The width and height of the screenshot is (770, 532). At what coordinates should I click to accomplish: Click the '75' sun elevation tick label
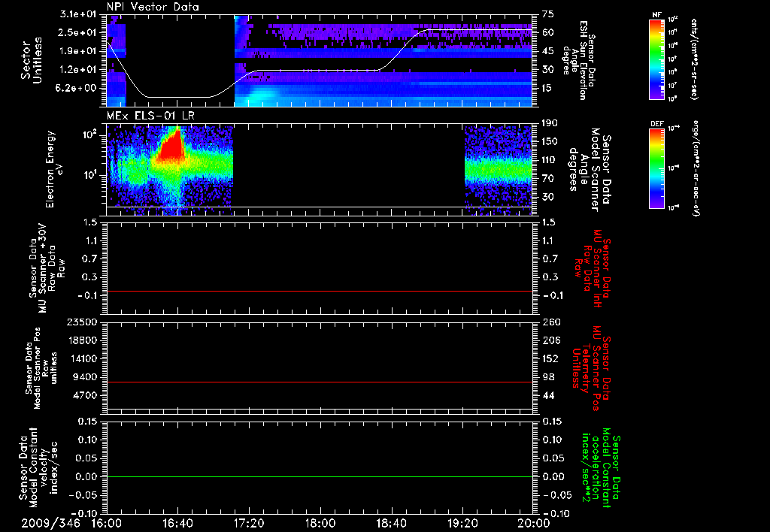coord(548,14)
